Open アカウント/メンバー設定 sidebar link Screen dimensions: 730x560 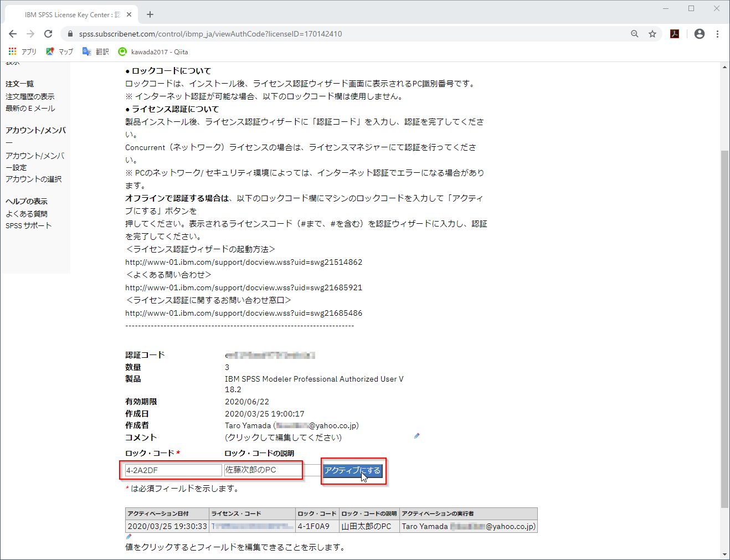point(35,161)
